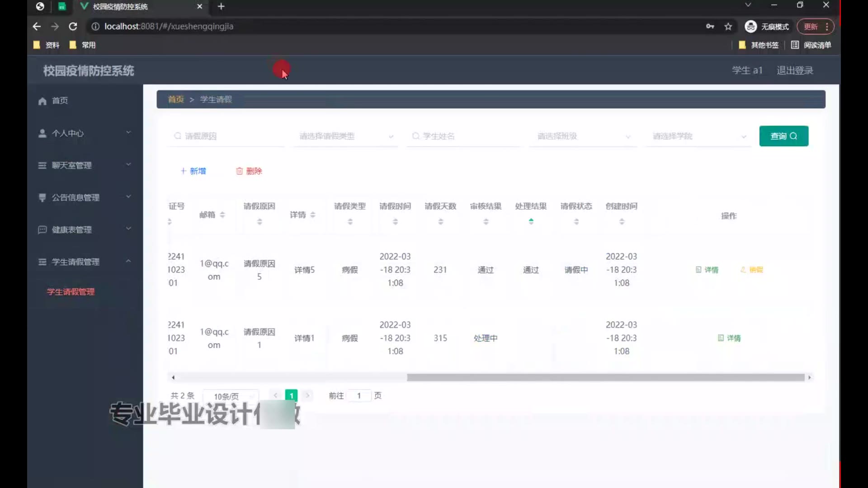868x488 pixels.
Task: Open the 请选择班级 dropdown
Action: [x=583, y=136]
